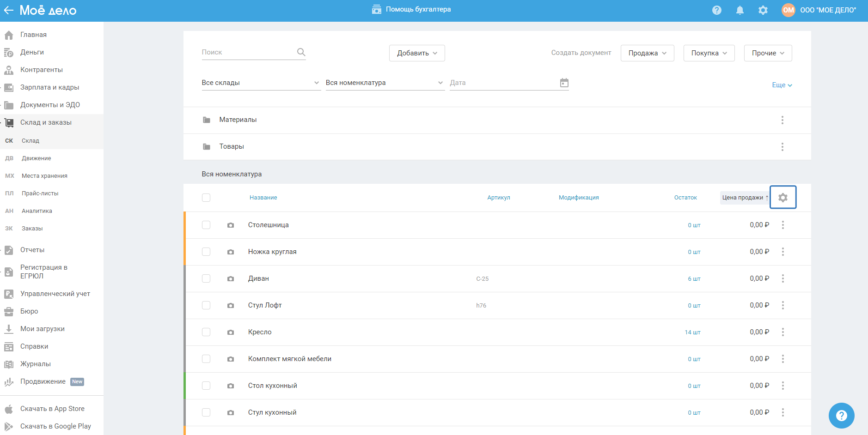Select the Стул Лофт checkbox

pos(206,305)
